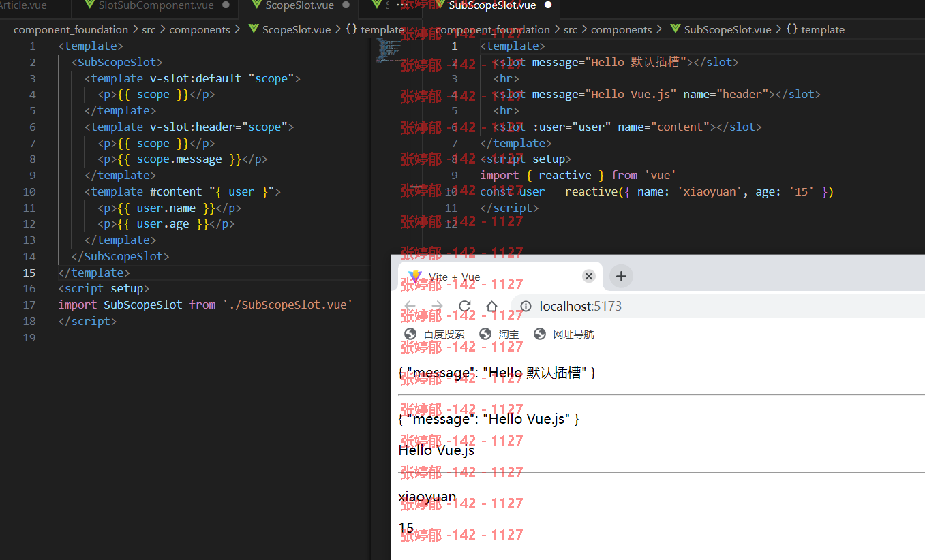Click line number 9 in SubScopeSlot.vue editor
Screen dimensions: 925x560
[455, 175]
